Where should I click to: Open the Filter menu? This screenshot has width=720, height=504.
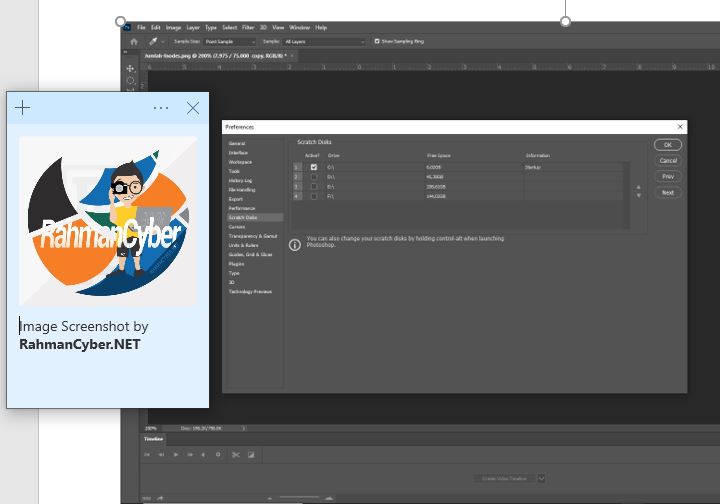coord(248,28)
